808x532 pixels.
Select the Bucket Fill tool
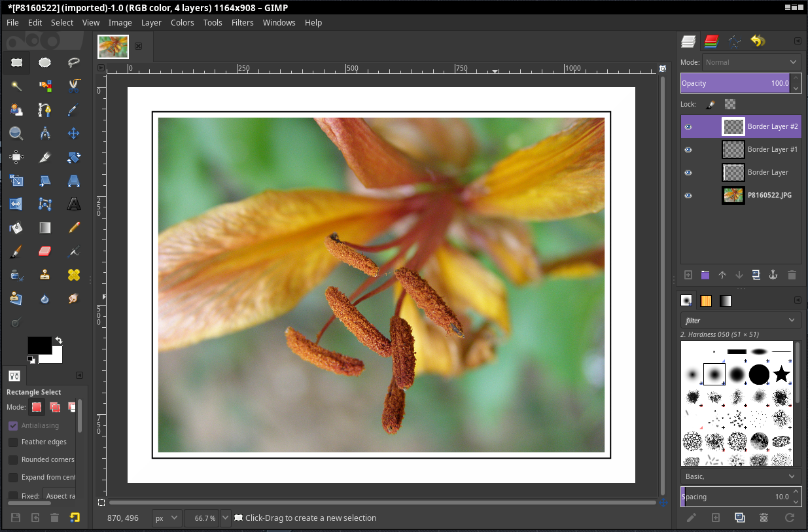(x=16, y=228)
